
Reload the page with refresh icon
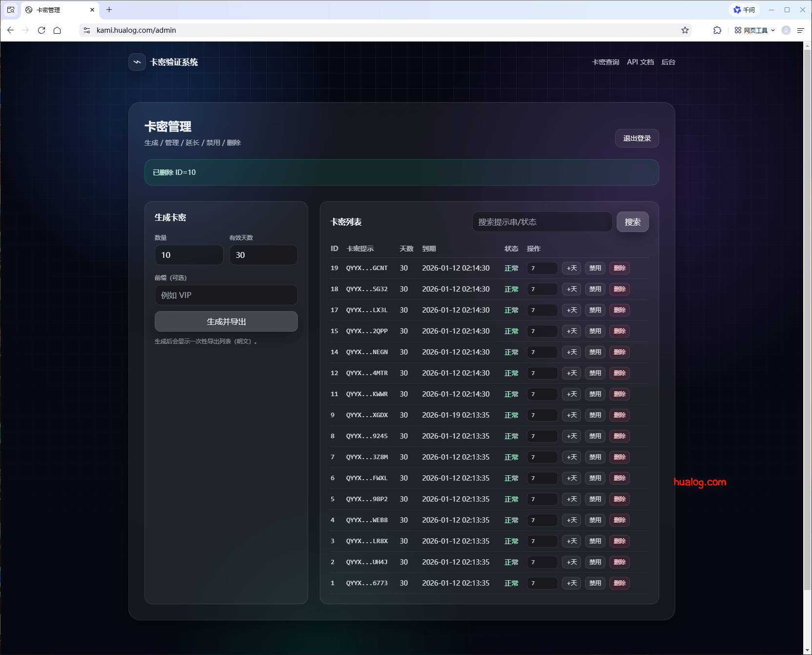(42, 30)
